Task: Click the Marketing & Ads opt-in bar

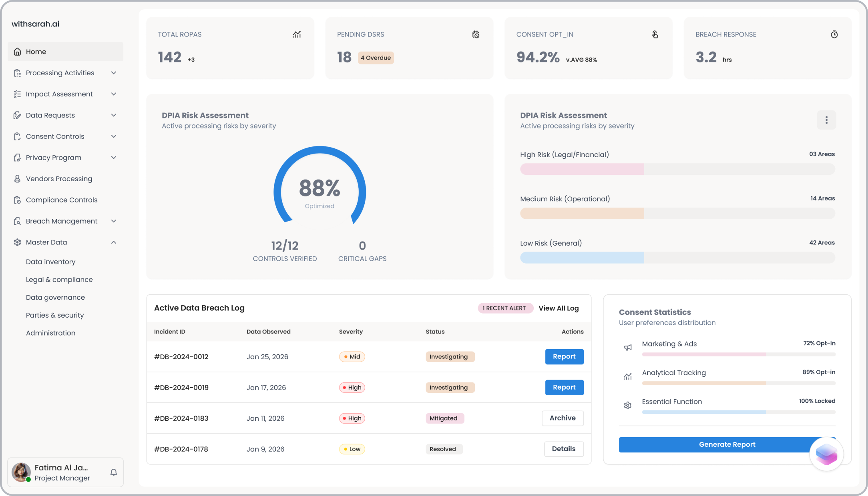Action: pyautogui.click(x=739, y=354)
